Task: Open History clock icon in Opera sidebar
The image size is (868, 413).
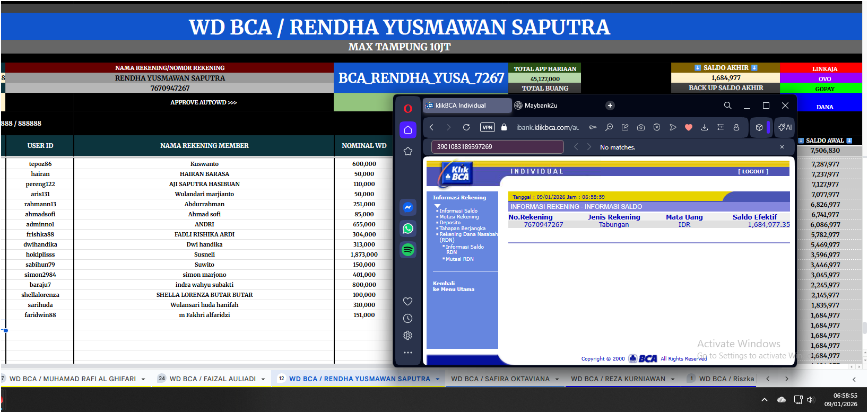Action: [x=408, y=318]
